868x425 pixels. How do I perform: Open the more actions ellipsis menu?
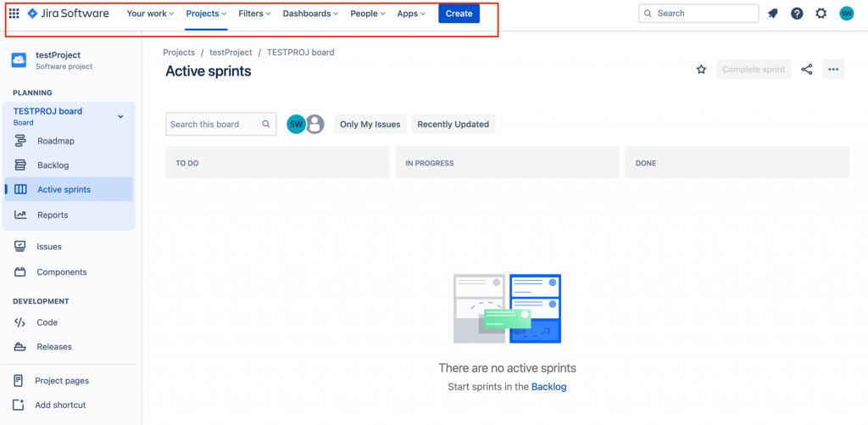833,70
